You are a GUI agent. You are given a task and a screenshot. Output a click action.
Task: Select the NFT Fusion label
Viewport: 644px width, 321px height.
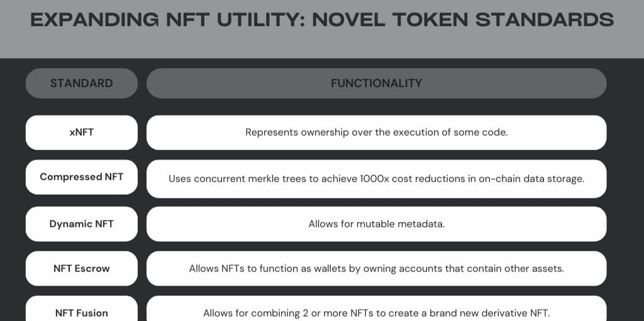(82, 313)
